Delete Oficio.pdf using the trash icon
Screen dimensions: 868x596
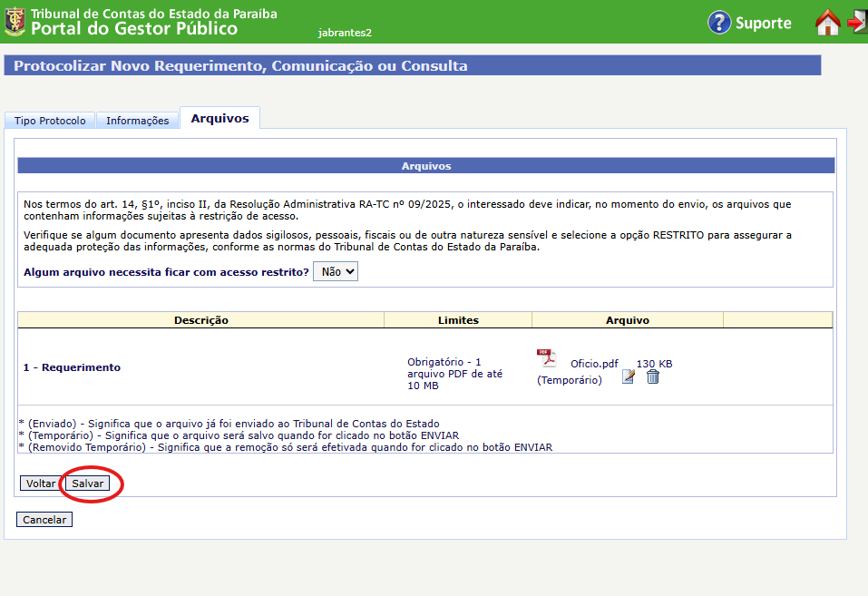(x=653, y=376)
